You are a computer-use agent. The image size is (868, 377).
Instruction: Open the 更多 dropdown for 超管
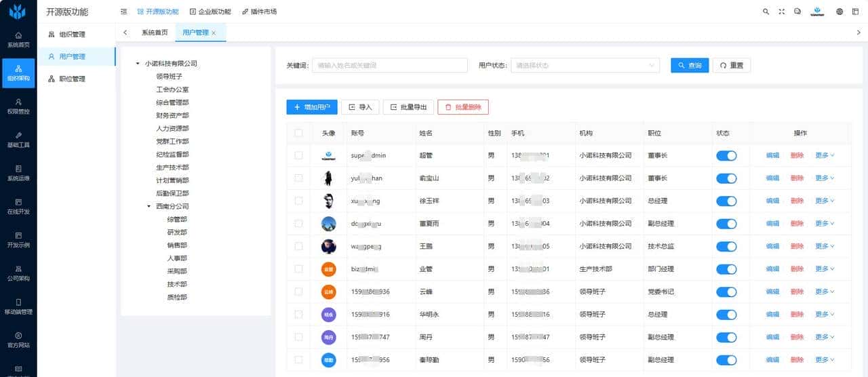click(x=825, y=155)
